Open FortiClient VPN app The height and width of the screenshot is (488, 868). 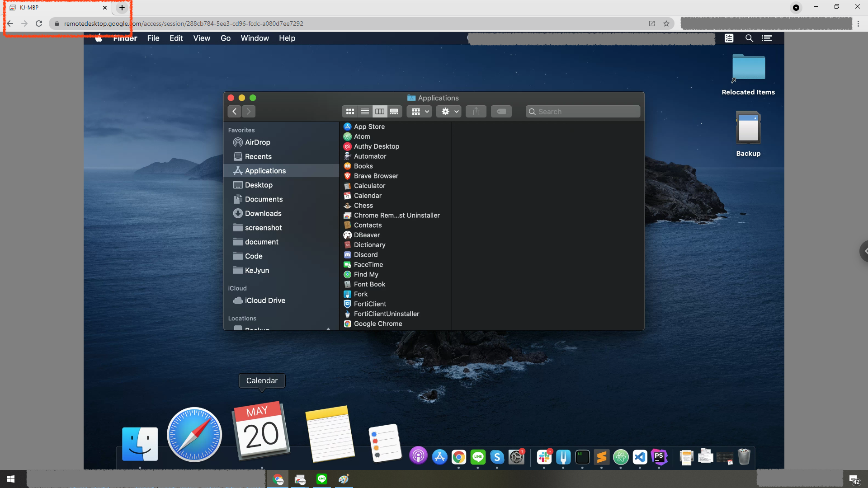(x=370, y=304)
